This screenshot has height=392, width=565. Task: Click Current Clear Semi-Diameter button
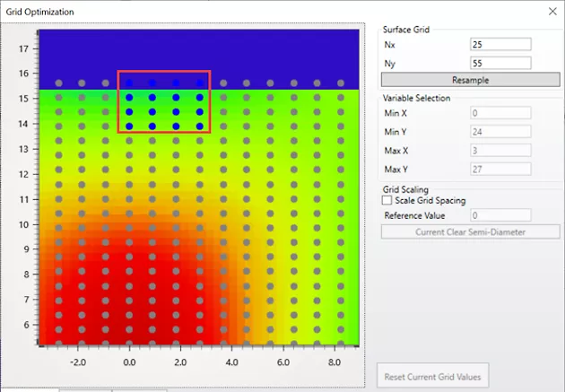471,232
